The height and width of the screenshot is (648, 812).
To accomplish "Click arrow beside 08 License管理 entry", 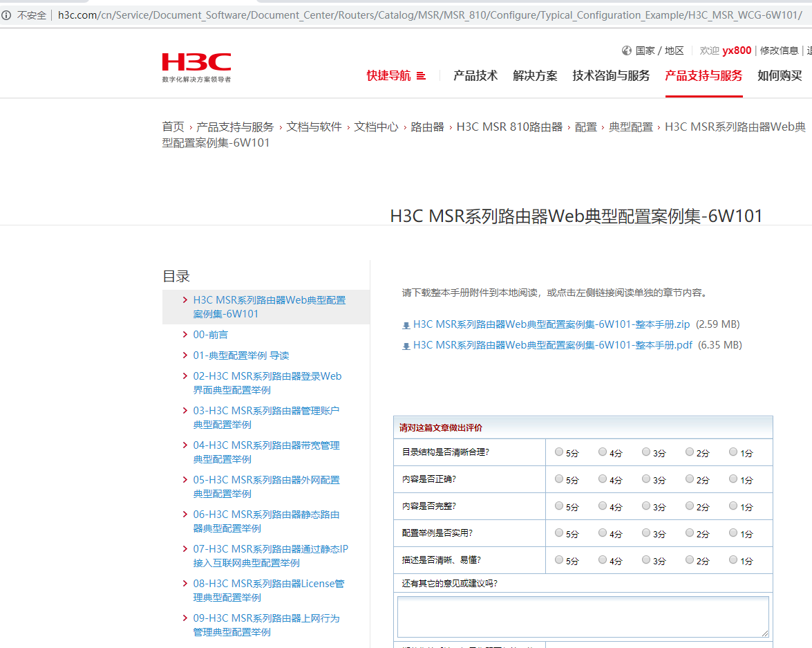I will [x=185, y=583].
